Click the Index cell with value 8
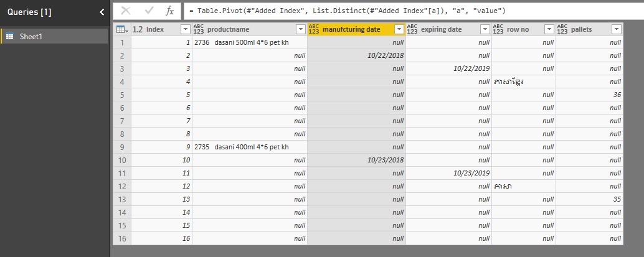Screen dimensions: 644x257 tap(161, 134)
